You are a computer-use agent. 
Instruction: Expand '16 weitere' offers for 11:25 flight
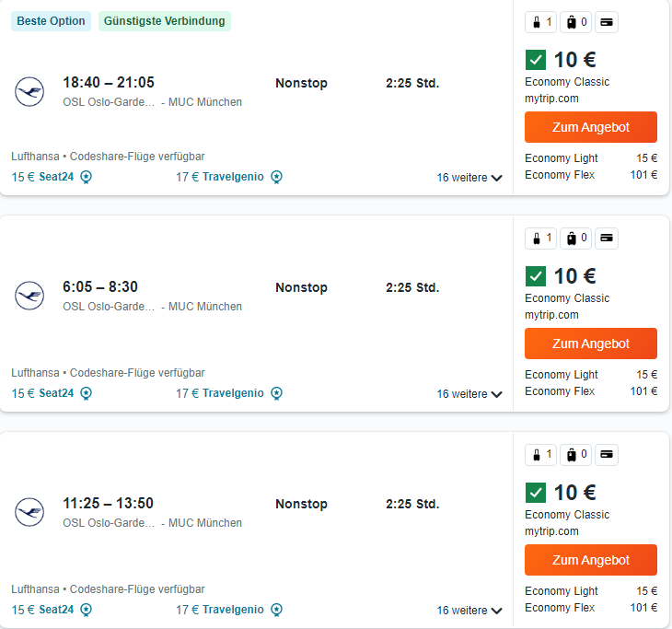coord(469,611)
